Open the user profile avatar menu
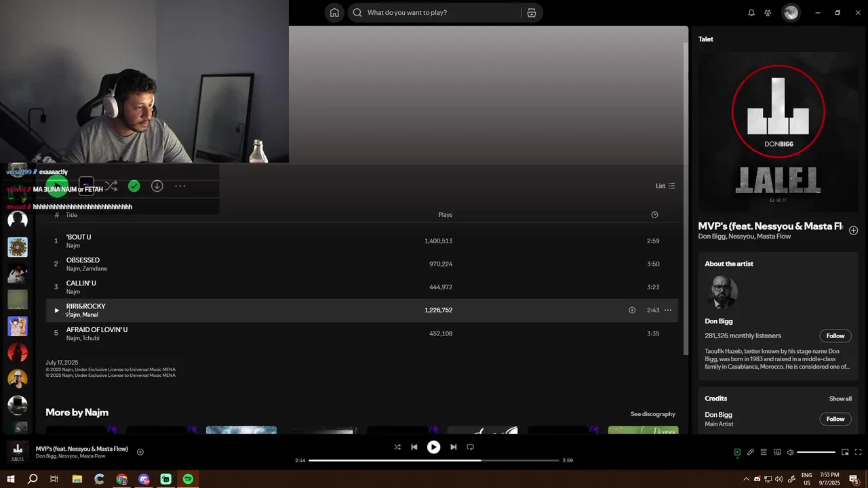The height and width of the screenshot is (488, 868). click(791, 12)
